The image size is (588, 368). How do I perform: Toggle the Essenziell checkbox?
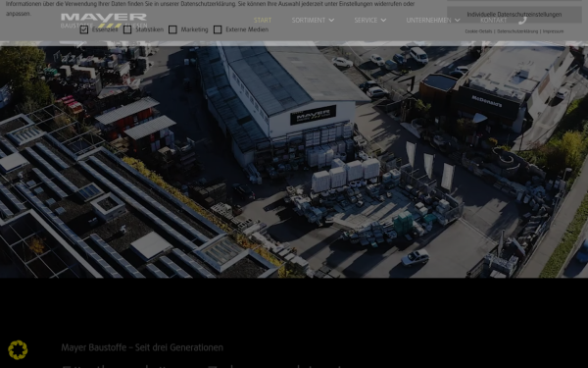[84, 29]
